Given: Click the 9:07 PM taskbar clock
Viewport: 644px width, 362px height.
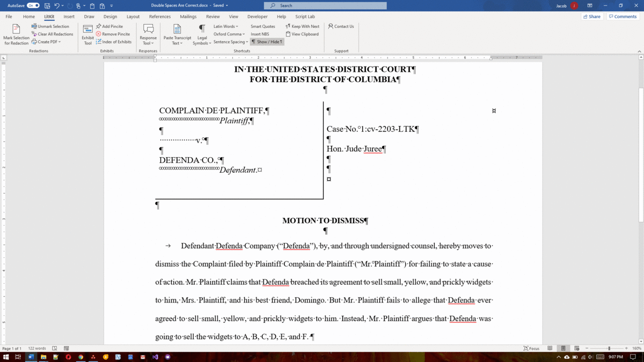Looking at the screenshot, I should (616, 357).
